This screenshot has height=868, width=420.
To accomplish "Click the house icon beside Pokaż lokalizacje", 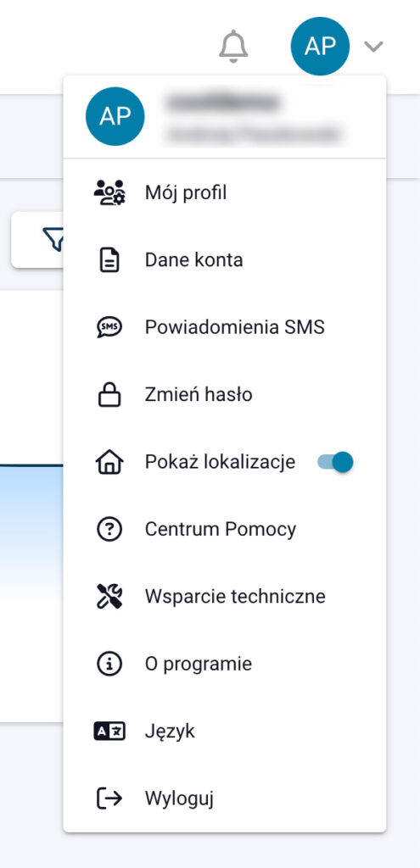I will (109, 462).
